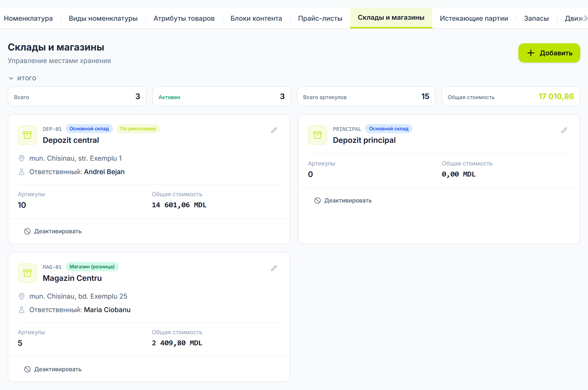Screen dimensions: 588x390
Task: Edit the Depozit principal warehouse with the pencil icon
Action: (x=564, y=130)
